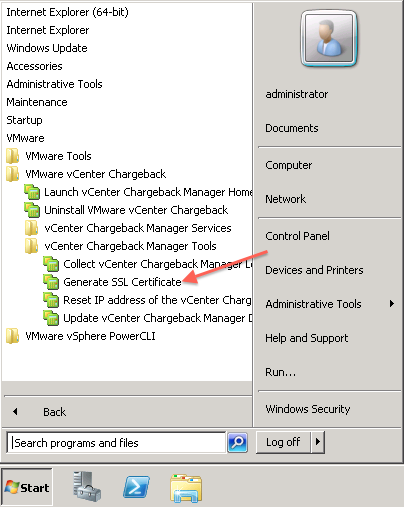The height and width of the screenshot is (507, 404).
Task: Open Server Manager from taskbar
Action: coord(87,486)
